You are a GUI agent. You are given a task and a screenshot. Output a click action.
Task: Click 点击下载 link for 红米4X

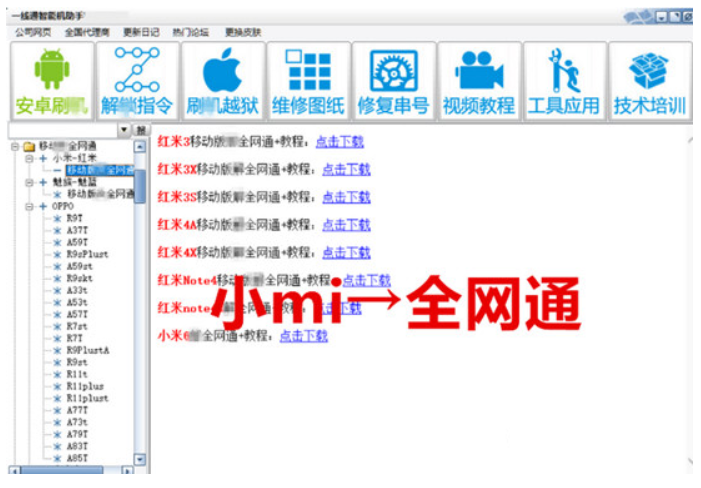pos(346,253)
